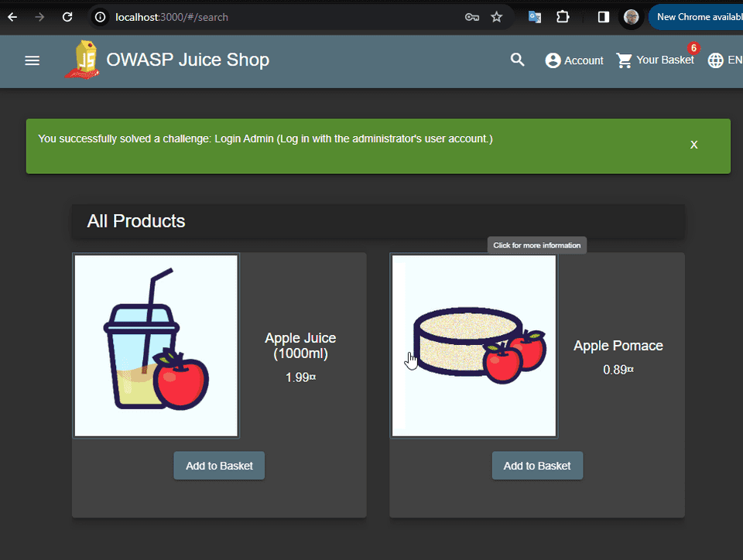Click the Account person icon
The height and width of the screenshot is (560, 743).
(553, 60)
